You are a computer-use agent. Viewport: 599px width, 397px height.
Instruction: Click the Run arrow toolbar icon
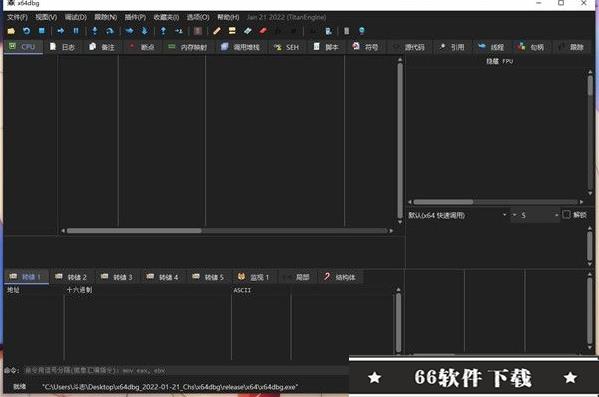coord(60,31)
